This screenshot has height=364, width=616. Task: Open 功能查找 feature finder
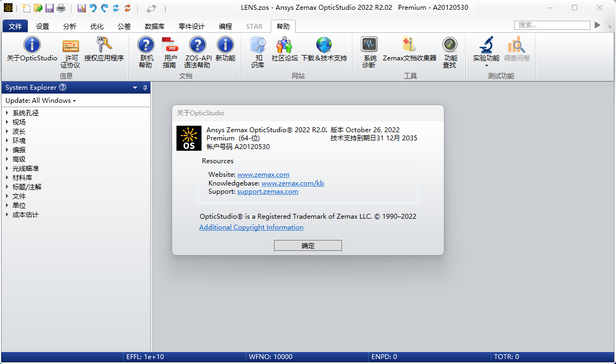point(450,52)
